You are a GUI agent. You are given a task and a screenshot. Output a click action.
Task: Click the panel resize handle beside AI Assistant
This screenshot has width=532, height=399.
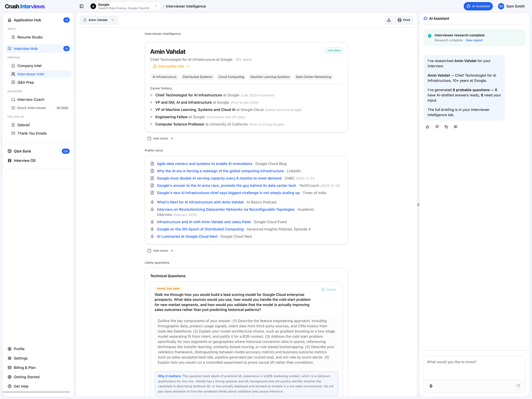418,205
